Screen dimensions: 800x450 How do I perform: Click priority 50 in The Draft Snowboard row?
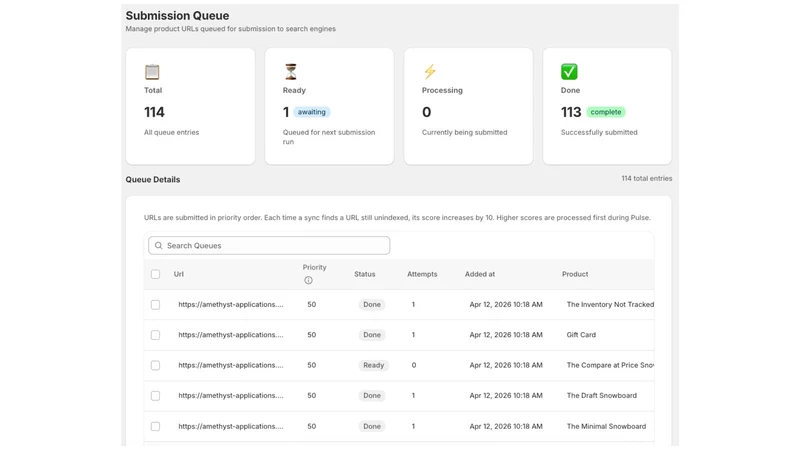[312, 395]
